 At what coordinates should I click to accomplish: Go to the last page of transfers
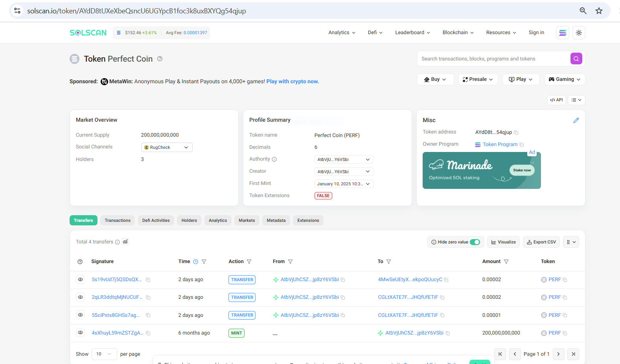(573, 354)
